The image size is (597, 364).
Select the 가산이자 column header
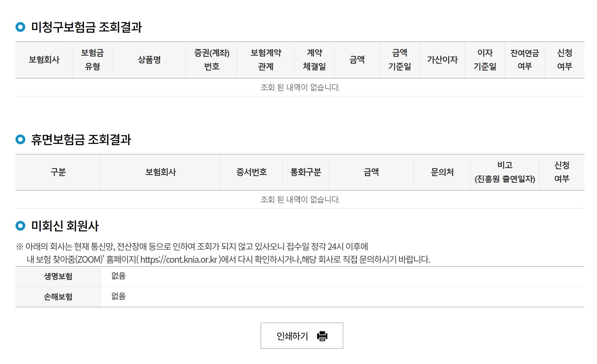tap(442, 60)
